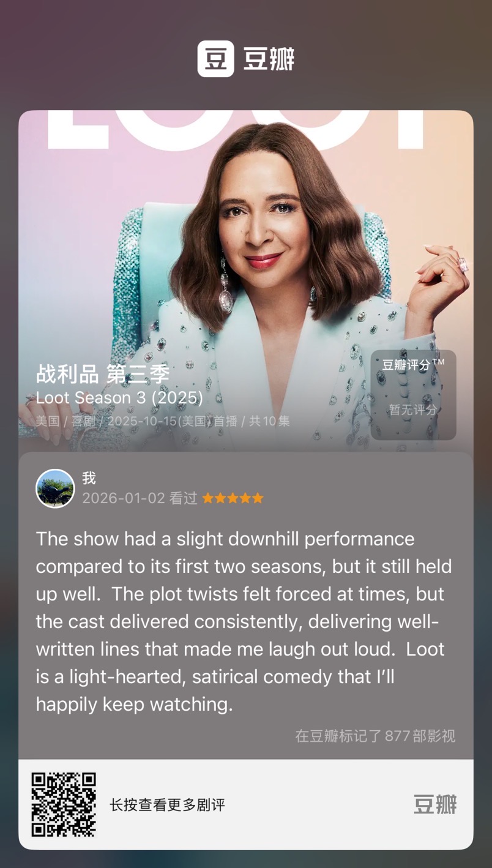Click the review text paragraph

244,621
